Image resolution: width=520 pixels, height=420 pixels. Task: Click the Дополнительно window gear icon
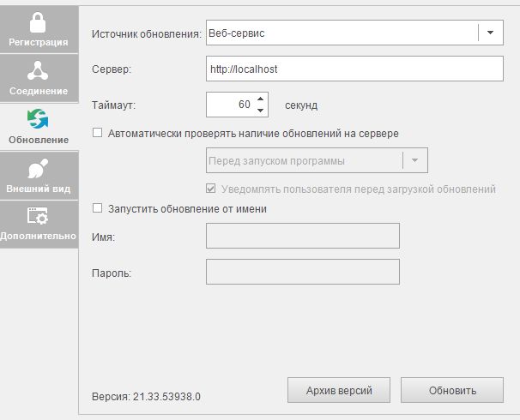(39, 216)
